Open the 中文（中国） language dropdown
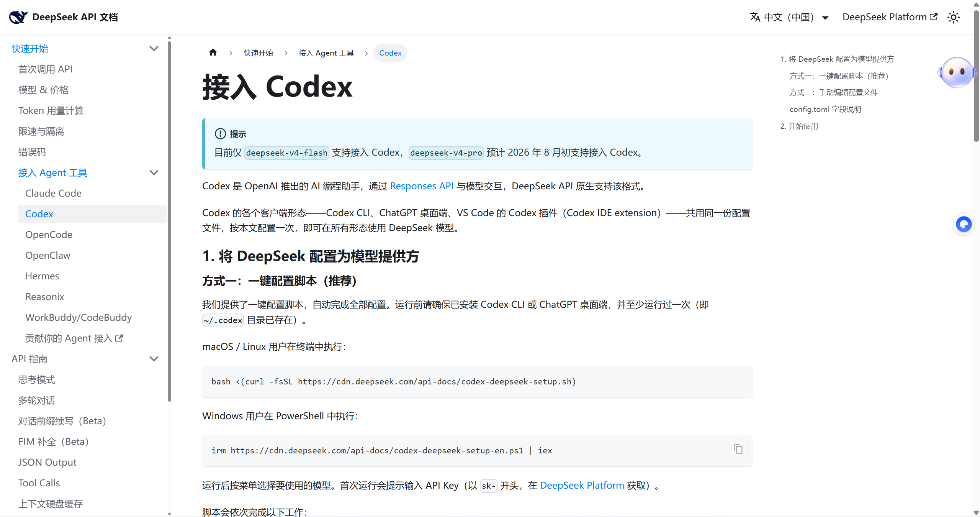 click(x=789, y=17)
